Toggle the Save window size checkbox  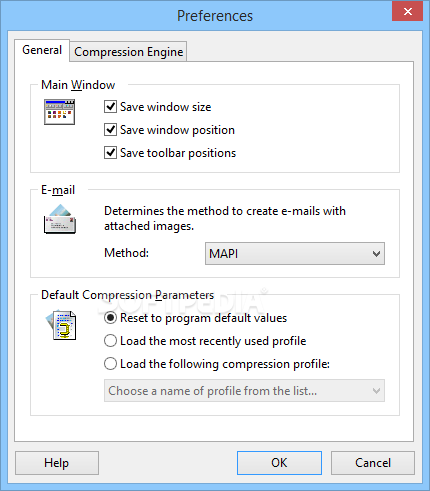[110, 107]
